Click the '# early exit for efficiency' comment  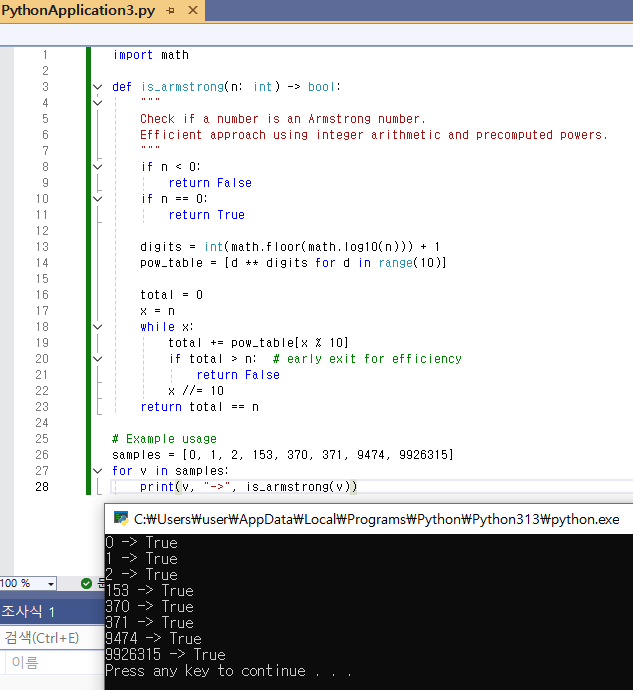367,359
